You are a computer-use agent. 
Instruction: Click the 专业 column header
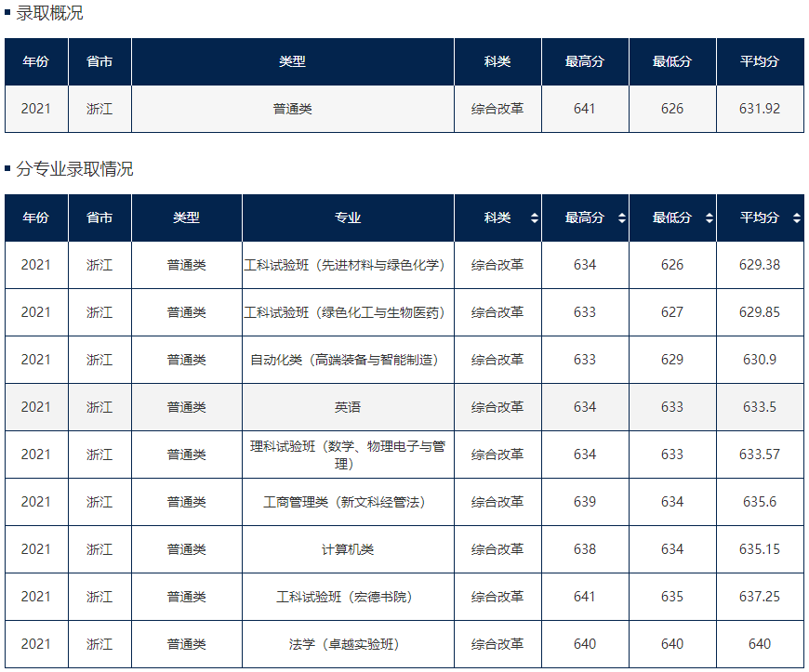pos(348,218)
